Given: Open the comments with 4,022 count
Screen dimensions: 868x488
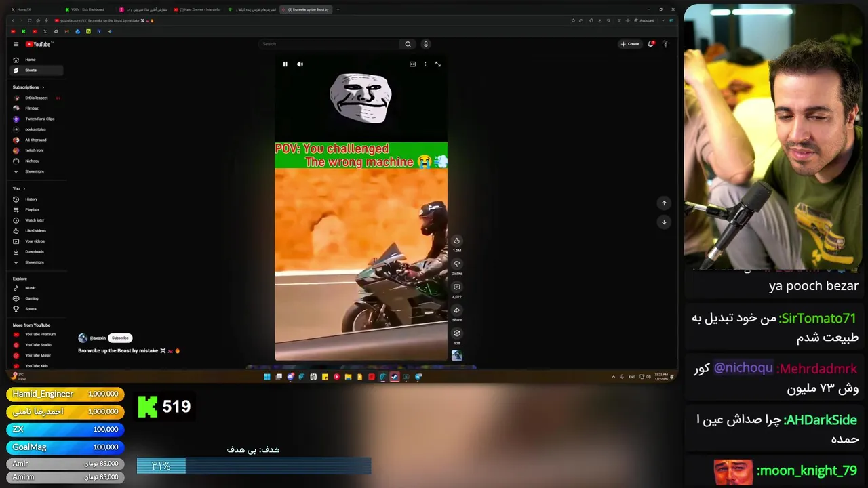Looking at the screenshot, I should (457, 287).
